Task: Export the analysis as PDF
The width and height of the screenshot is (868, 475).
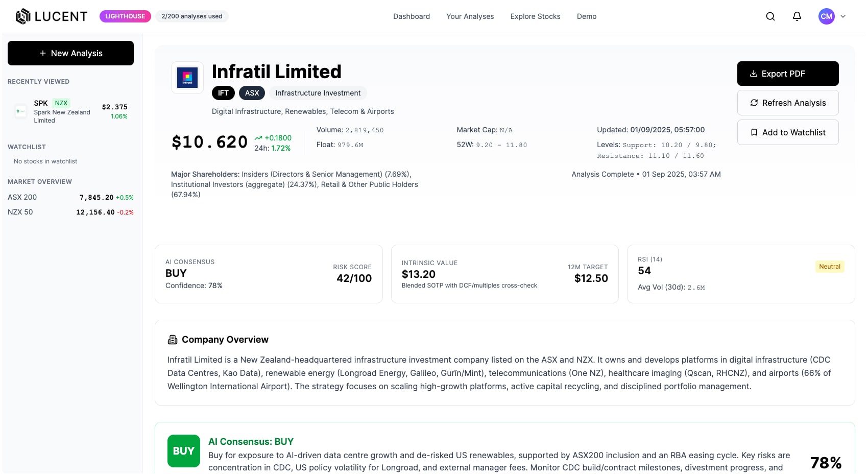Action: (x=788, y=74)
